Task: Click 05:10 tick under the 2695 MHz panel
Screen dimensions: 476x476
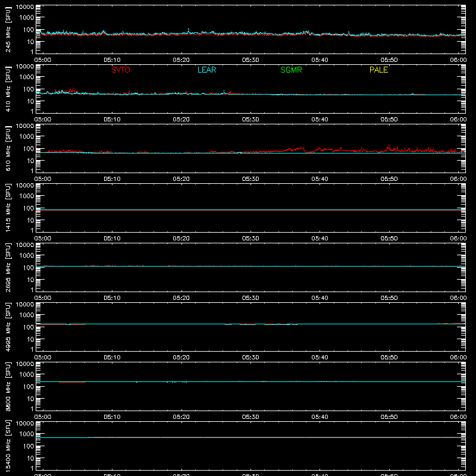Action: (112, 298)
